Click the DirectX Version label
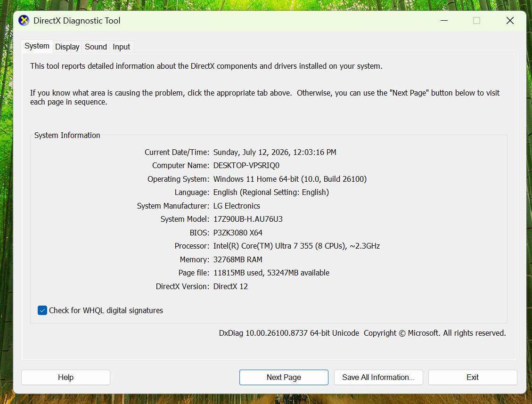 pyautogui.click(x=182, y=286)
